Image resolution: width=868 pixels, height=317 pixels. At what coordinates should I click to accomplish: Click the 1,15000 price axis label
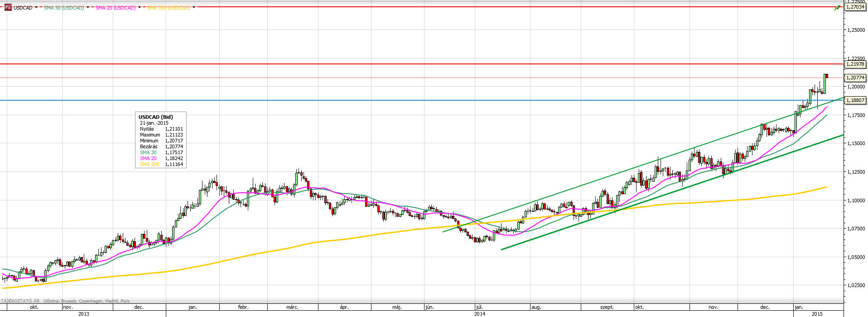coord(855,143)
